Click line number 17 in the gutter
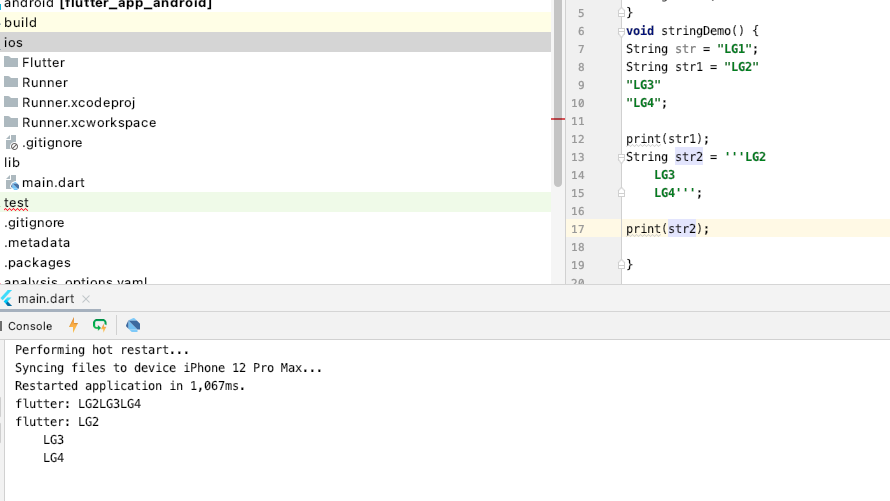 578,229
